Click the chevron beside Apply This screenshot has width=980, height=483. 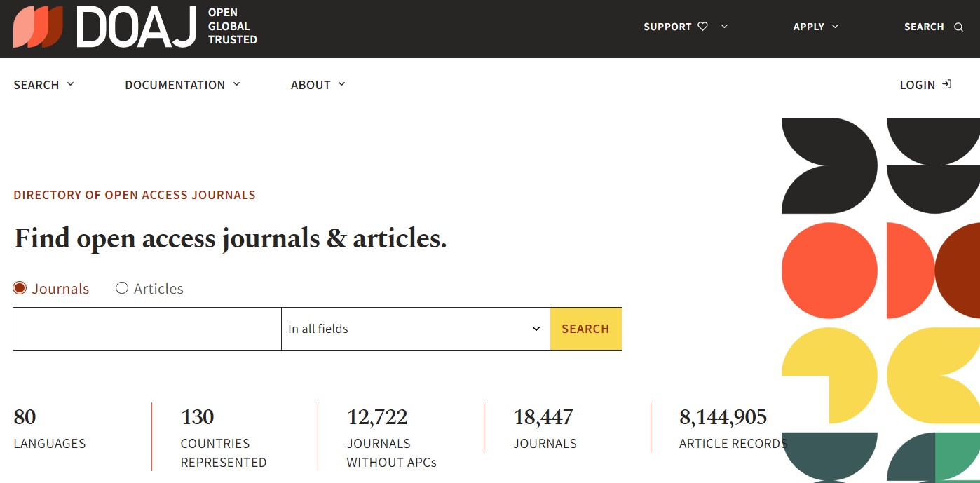click(x=835, y=27)
